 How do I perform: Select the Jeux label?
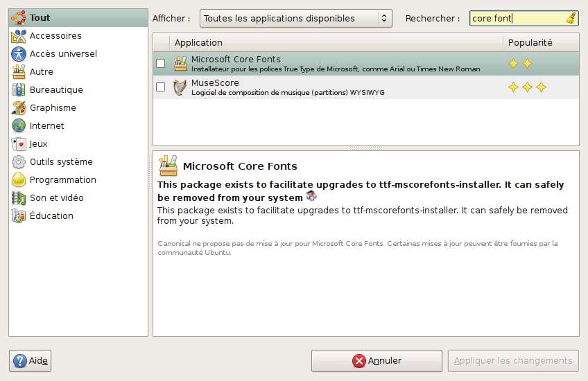point(38,144)
